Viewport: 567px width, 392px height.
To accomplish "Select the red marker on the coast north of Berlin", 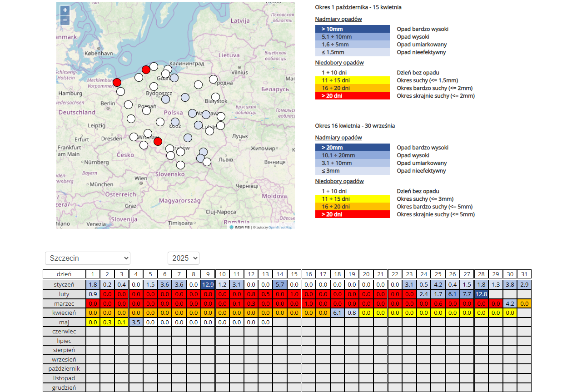I will click(x=117, y=82).
